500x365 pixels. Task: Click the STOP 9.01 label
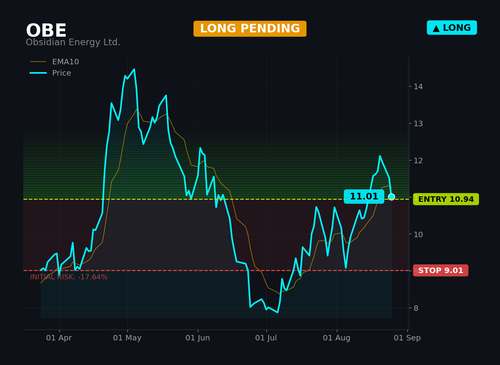click(x=440, y=270)
